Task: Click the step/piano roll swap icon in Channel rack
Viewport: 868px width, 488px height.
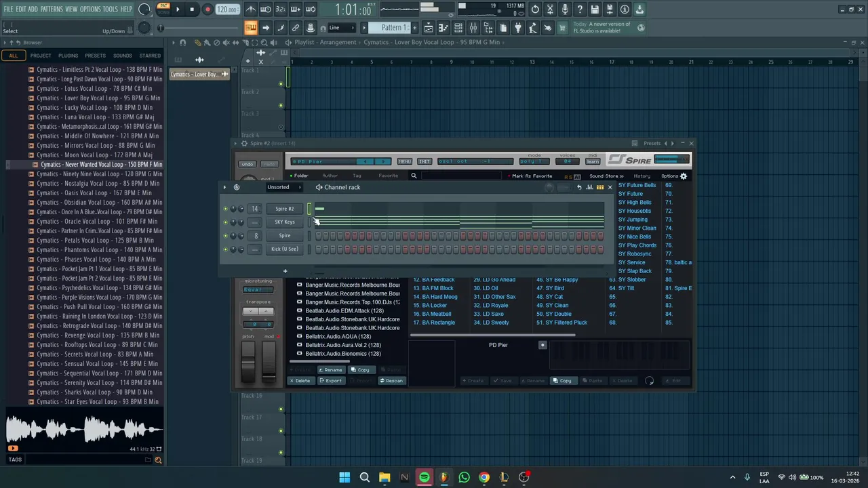Action: click(600, 187)
